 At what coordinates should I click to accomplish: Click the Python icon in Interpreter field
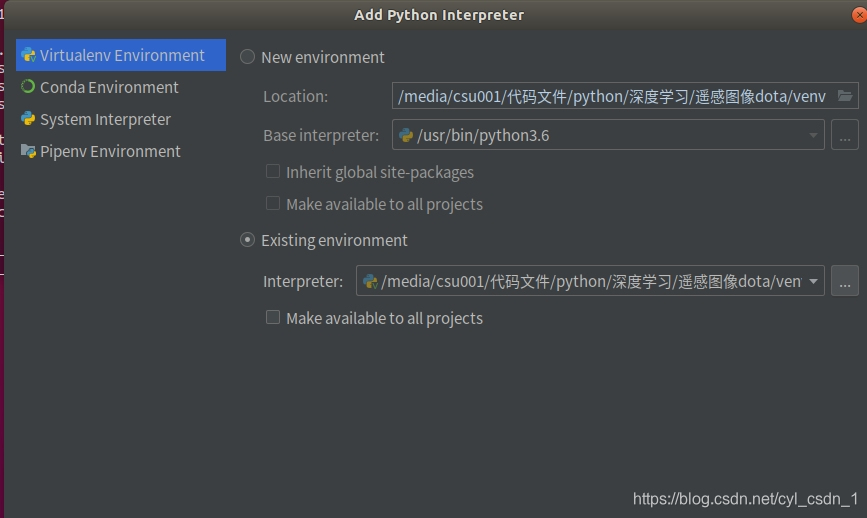370,281
